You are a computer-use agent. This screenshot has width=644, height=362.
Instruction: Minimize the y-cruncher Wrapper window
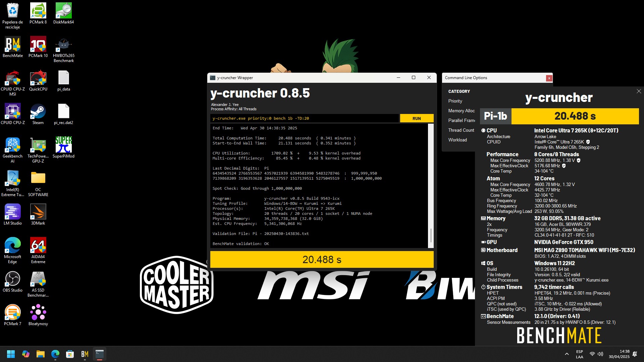coord(398,77)
